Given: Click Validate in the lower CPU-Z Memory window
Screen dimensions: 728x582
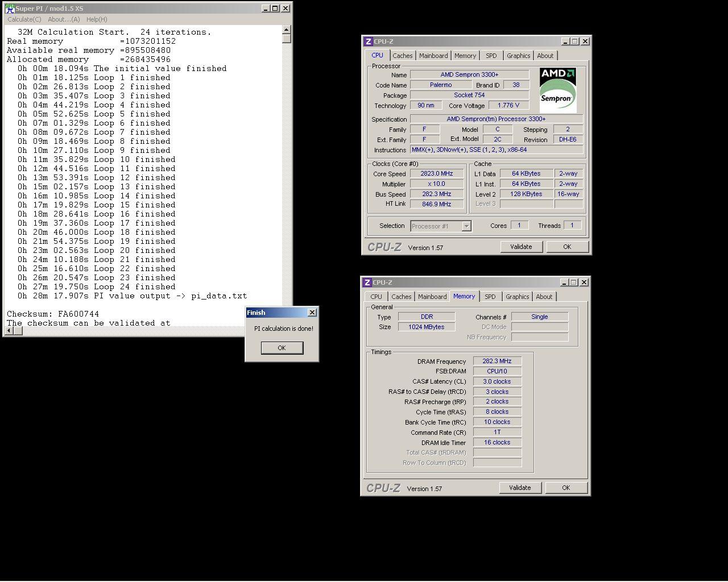Looking at the screenshot, I should pyautogui.click(x=520, y=488).
